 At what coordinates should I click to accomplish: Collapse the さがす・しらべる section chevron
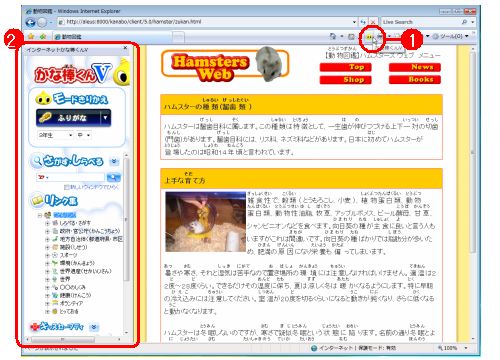point(114,161)
